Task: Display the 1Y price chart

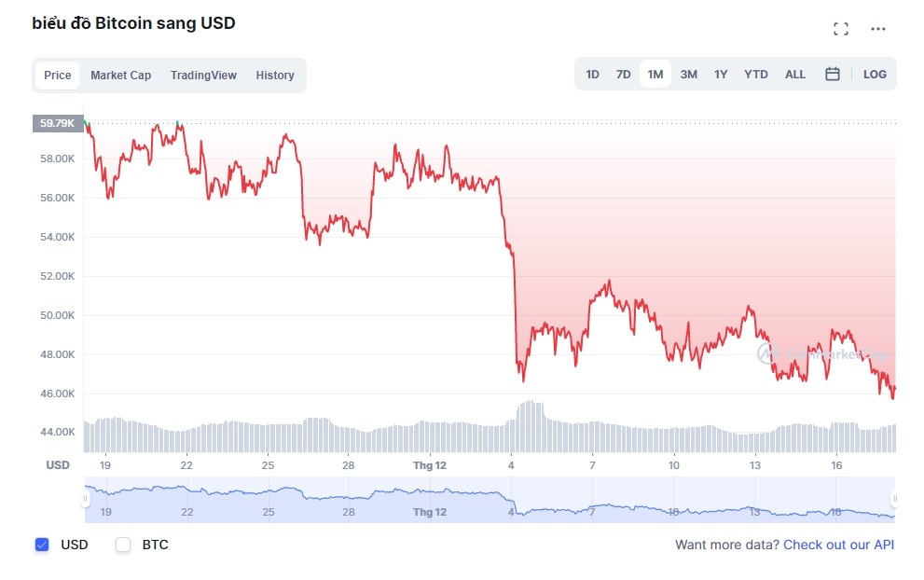Action: [720, 73]
